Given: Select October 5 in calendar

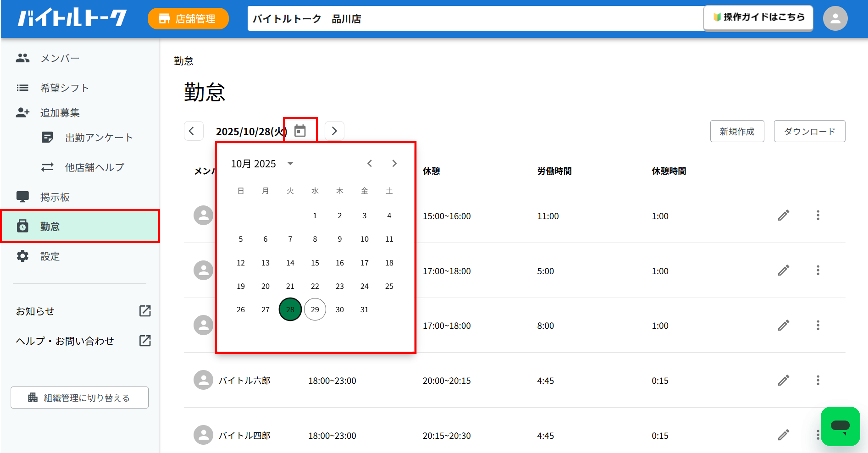Looking at the screenshot, I should pos(241,239).
